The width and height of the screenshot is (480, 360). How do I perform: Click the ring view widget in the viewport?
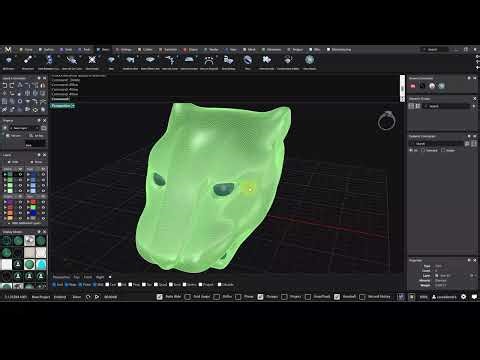pyautogui.click(x=387, y=120)
